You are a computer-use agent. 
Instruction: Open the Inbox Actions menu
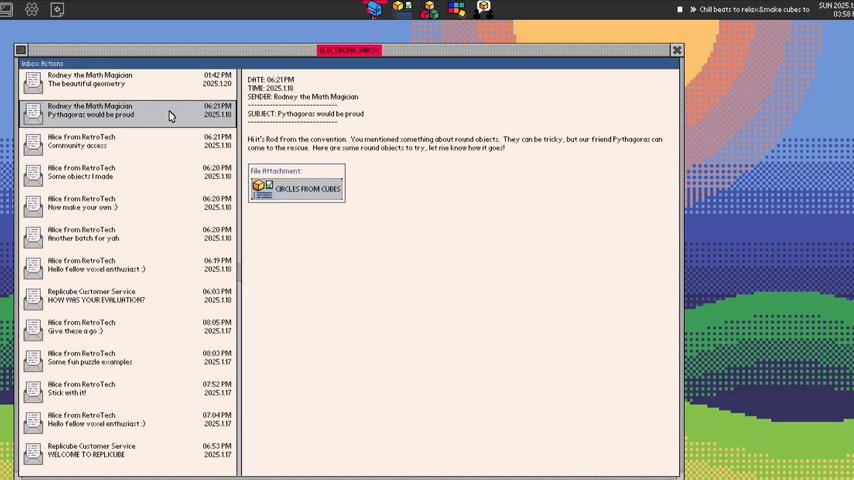click(42, 63)
